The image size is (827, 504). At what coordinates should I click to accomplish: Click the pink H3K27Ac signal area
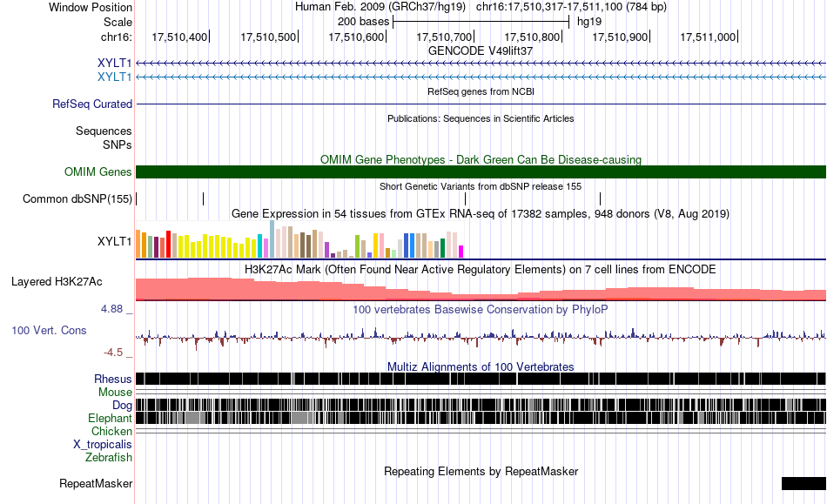tap(481, 290)
